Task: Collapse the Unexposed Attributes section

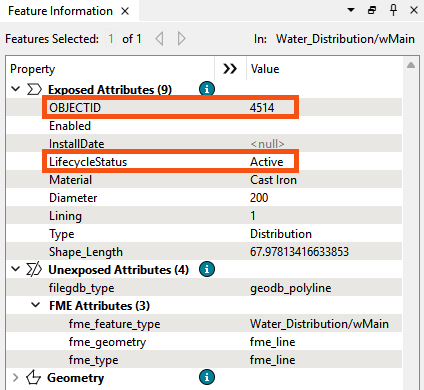Action: click(x=16, y=269)
